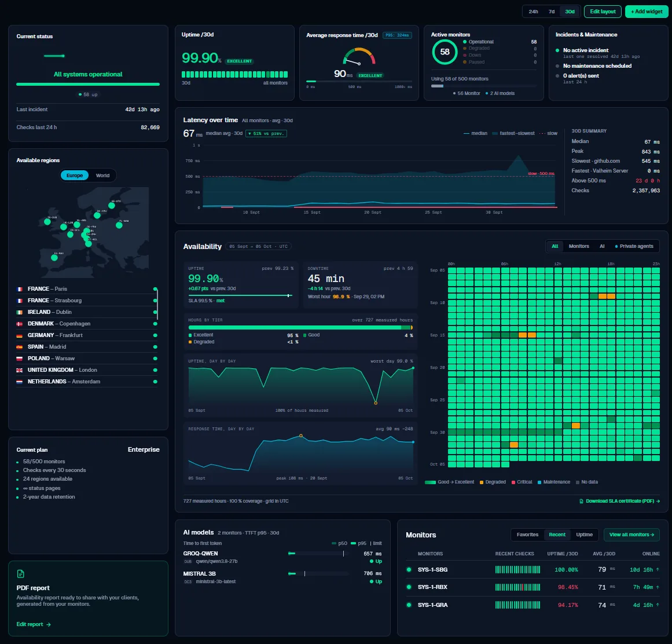Click the SYS-1-GRA green status dot

[x=409, y=605]
